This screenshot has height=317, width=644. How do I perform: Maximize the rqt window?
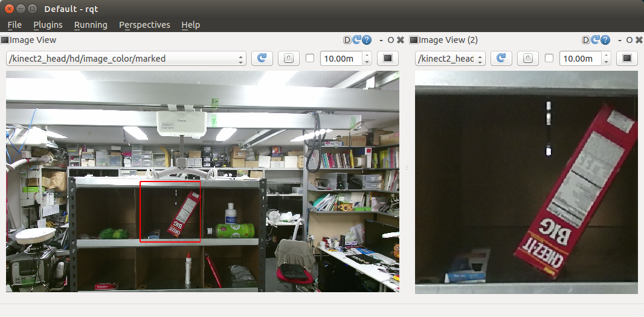pyautogui.click(x=33, y=8)
